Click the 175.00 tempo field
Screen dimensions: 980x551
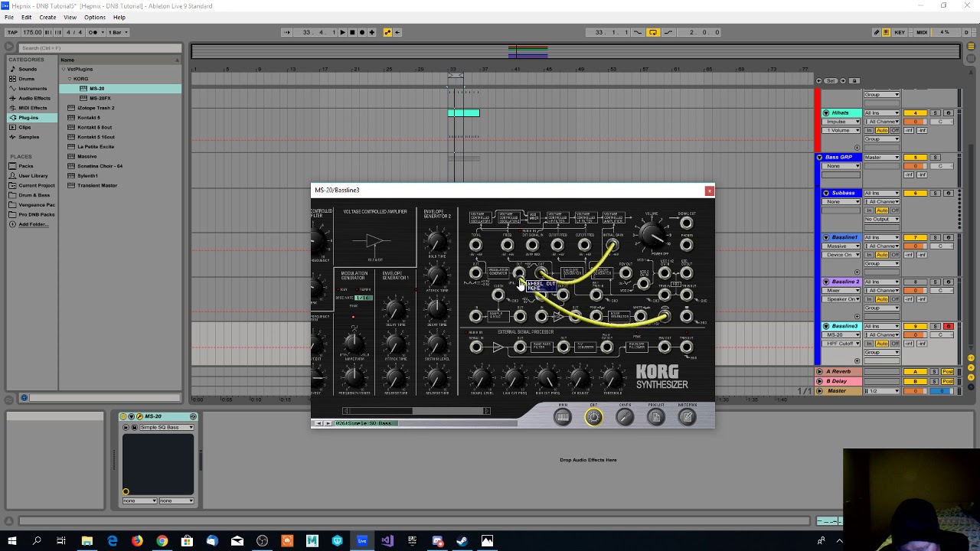pyautogui.click(x=32, y=32)
